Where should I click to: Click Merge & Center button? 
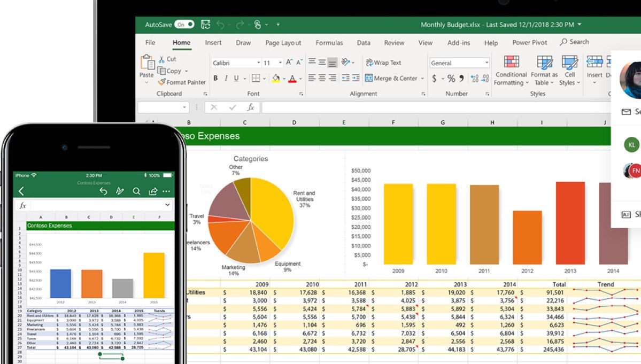coord(391,78)
